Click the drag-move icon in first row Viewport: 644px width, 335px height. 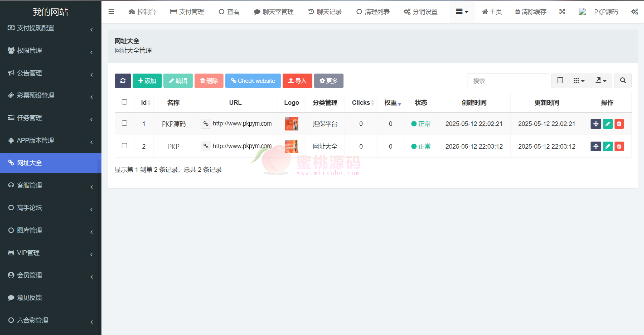coord(596,124)
